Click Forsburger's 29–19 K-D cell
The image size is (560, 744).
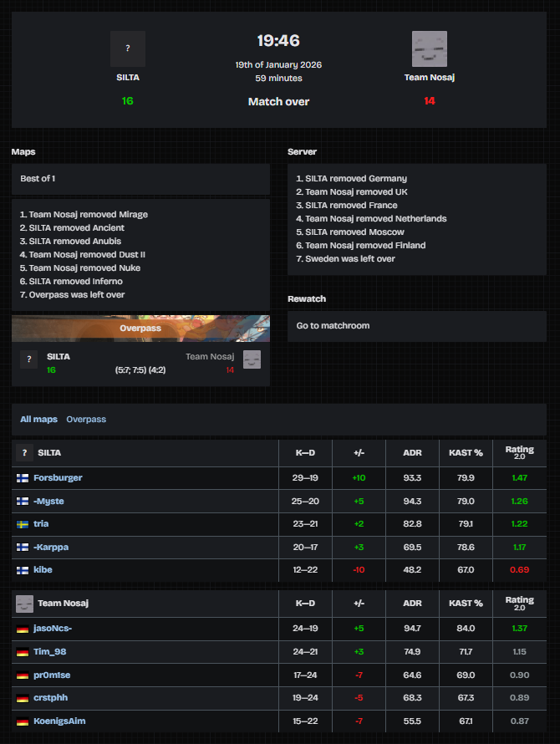point(305,478)
